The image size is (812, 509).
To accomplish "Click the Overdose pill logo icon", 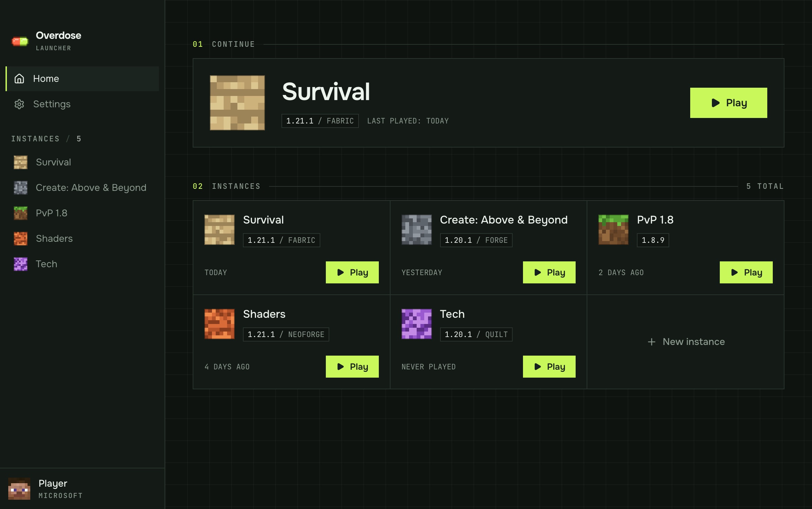I will pyautogui.click(x=20, y=42).
